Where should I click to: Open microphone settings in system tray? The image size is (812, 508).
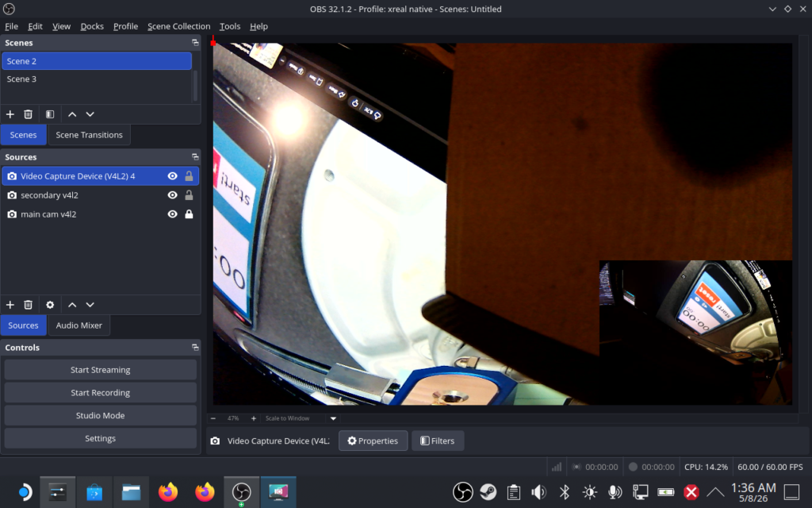coord(615,492)
